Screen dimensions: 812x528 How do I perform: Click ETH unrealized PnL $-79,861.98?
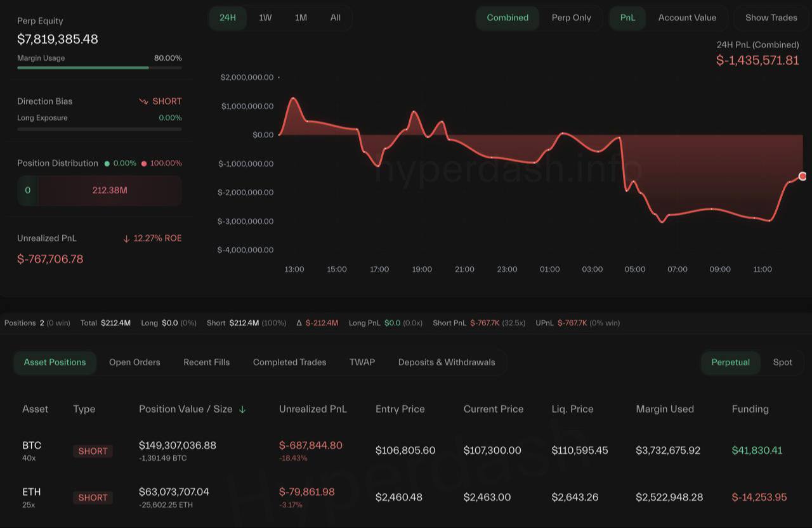pyautogui.click(x=307, y=492)
